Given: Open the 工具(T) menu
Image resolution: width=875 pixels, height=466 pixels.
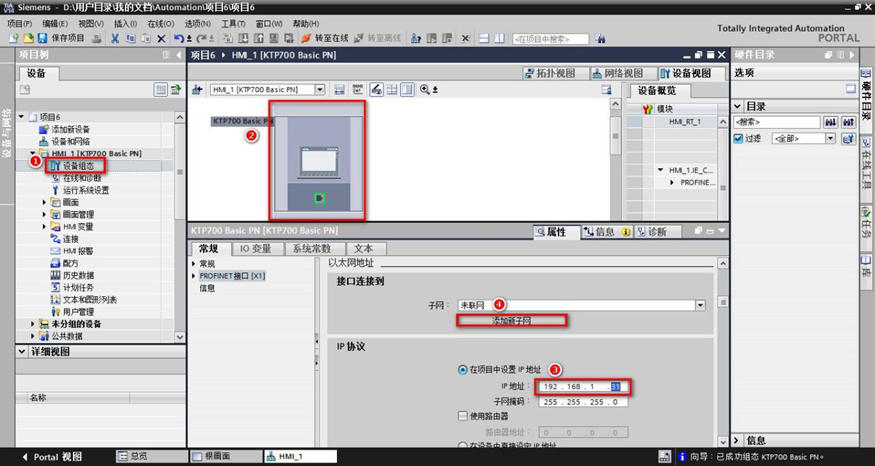Looking at the screenshot, I should click(x=233, y=23).
